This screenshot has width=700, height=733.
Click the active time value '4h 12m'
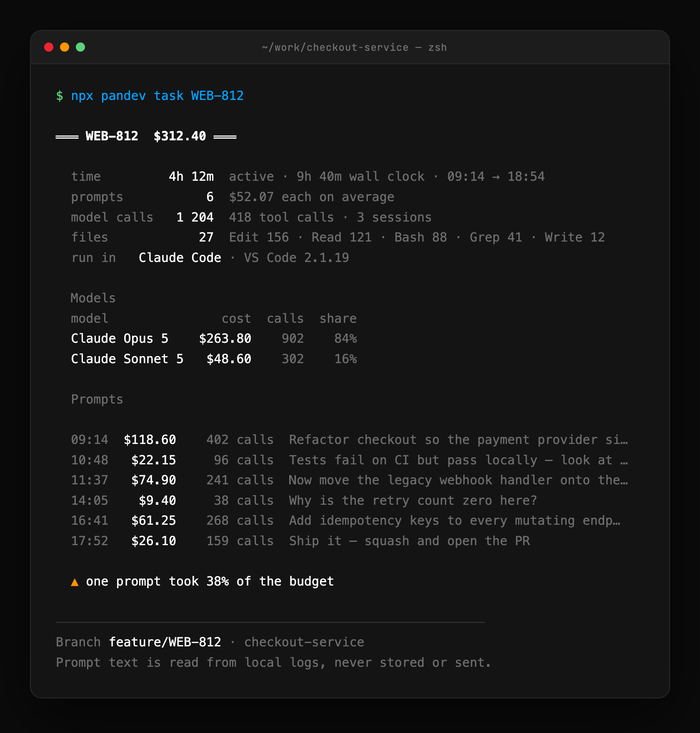click(191, 177)
